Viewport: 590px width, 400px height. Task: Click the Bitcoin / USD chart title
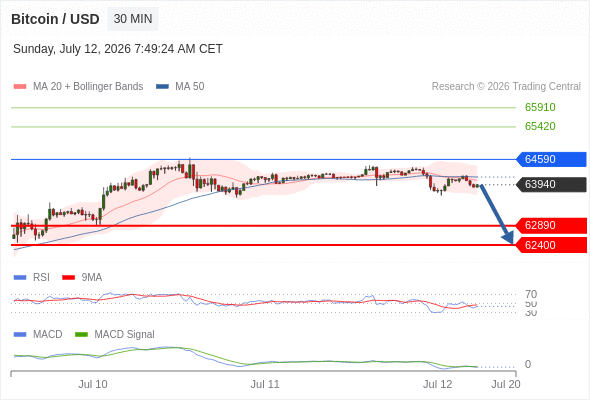click(x=55, y=19)
